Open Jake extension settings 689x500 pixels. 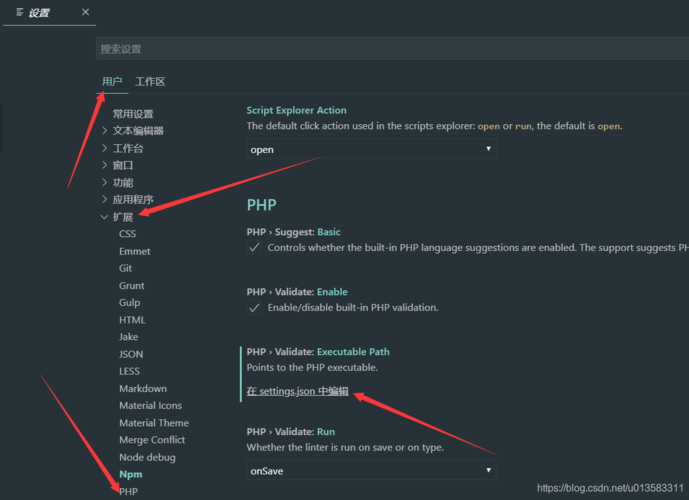tap(128, 337)
